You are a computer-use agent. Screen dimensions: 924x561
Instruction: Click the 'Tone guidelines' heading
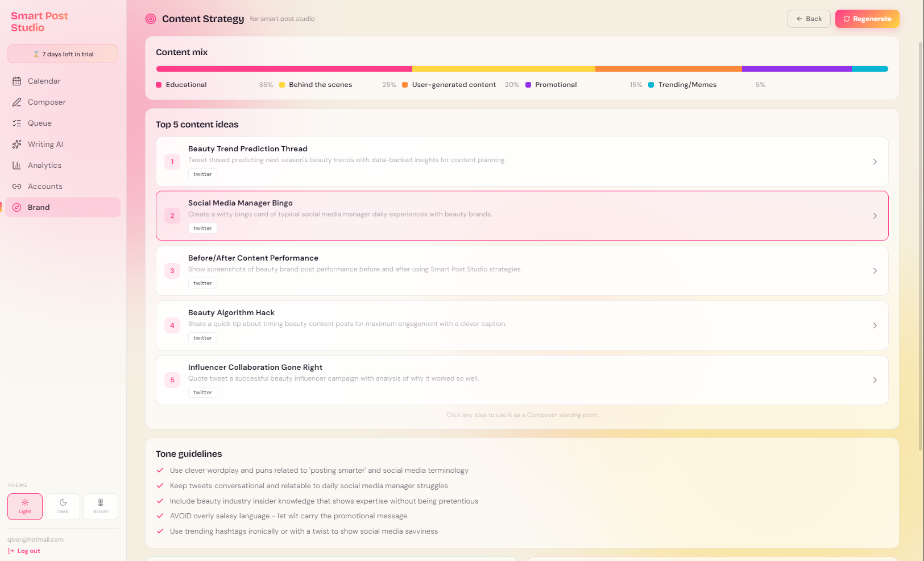[189, 454]
